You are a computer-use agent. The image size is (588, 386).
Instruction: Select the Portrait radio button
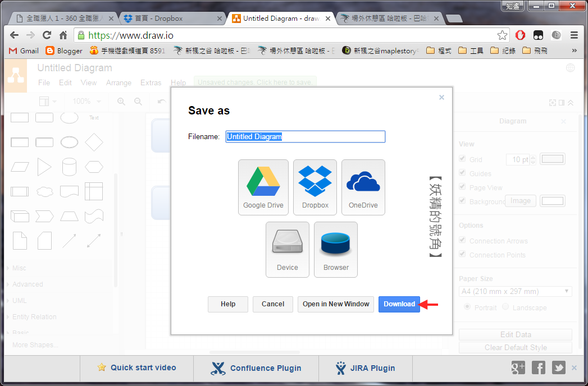[467, 306]
